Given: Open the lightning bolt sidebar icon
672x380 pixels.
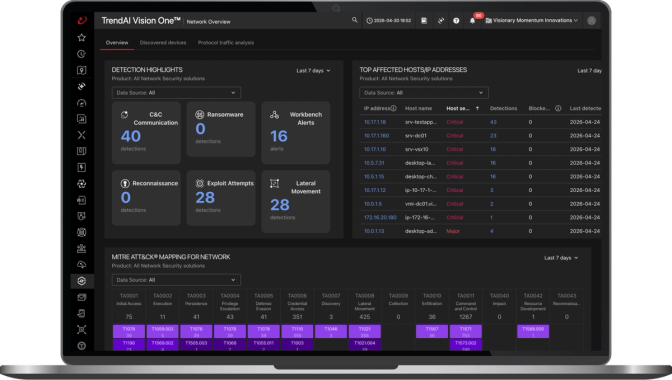Looking at the screenshot, I should coord(81,168).
